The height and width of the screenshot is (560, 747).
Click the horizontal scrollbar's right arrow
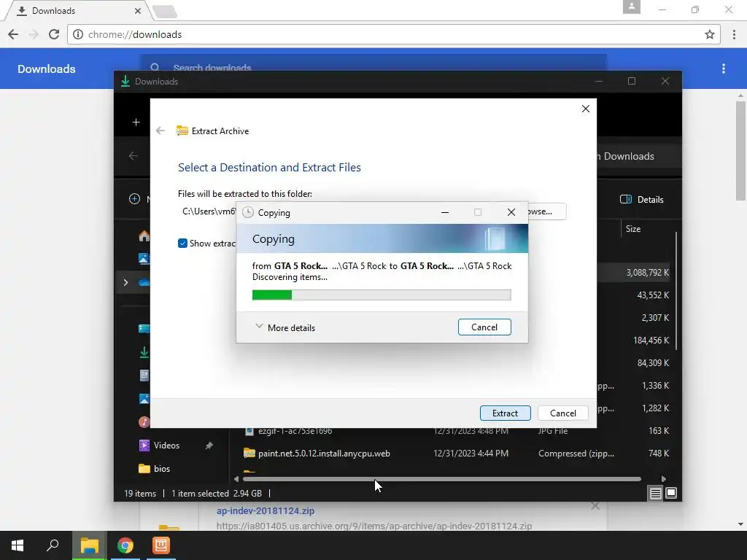pos(664,479)
